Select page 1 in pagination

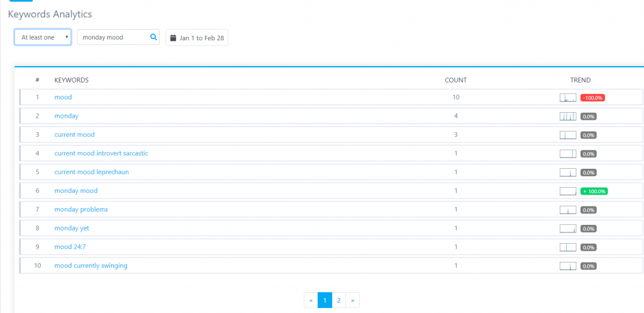click(x=325, y=300)
